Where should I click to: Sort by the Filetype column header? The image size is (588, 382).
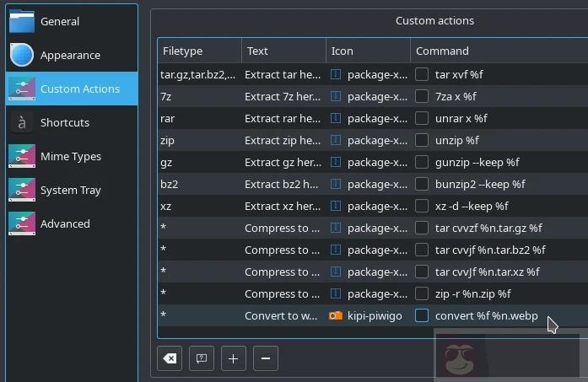pyautogui.click(x=200, y=51)
